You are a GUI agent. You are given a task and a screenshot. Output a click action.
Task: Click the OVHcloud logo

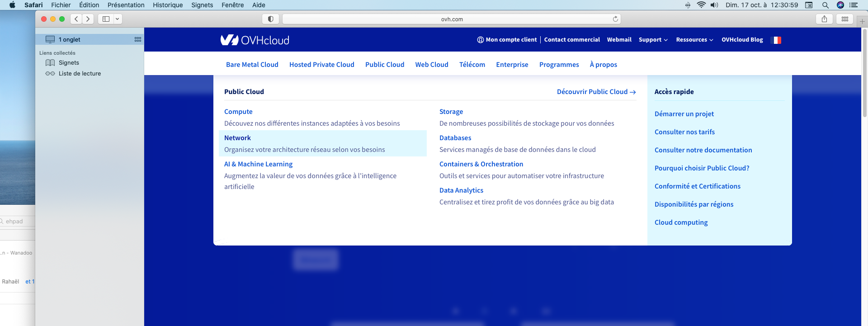coord(255,40)
